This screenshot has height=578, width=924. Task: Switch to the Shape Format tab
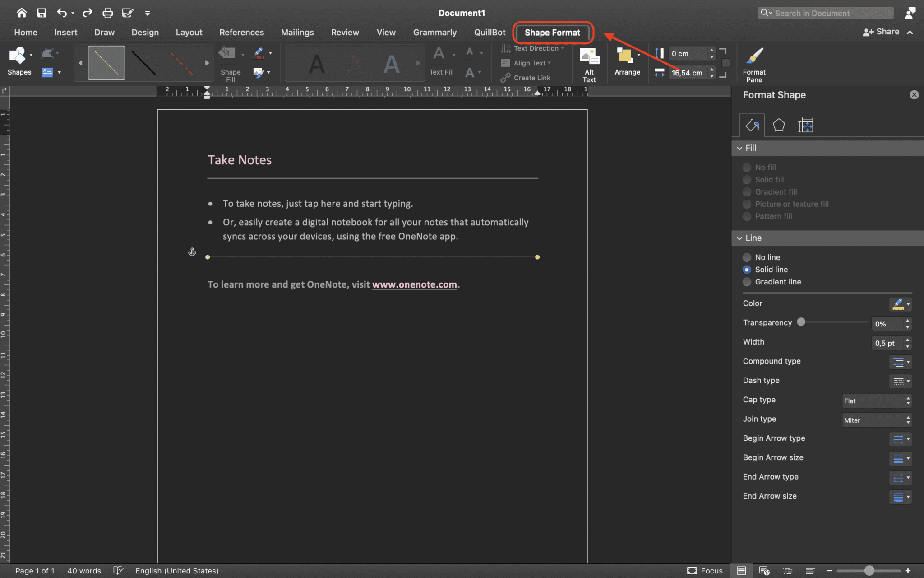tap(552, 32)
